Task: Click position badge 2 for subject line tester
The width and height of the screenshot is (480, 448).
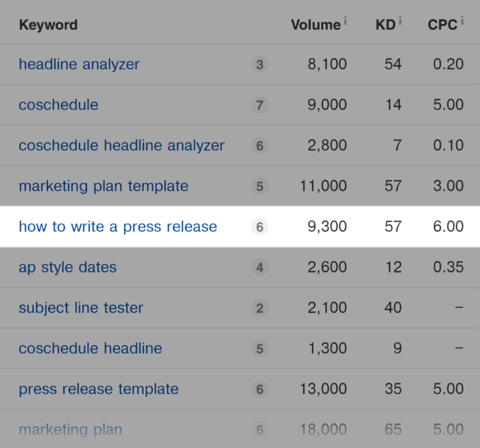Action: click(x=260, y=308)
